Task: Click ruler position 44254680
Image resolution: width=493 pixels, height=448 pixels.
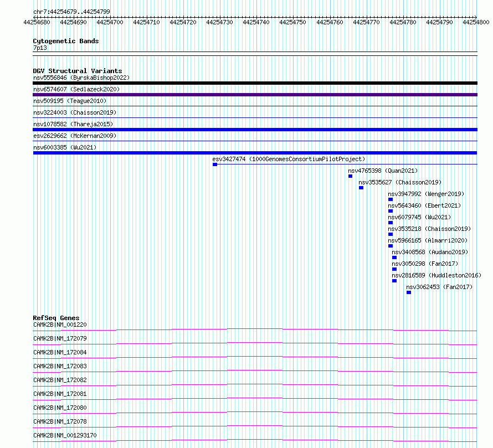Action: click(37, 22)
